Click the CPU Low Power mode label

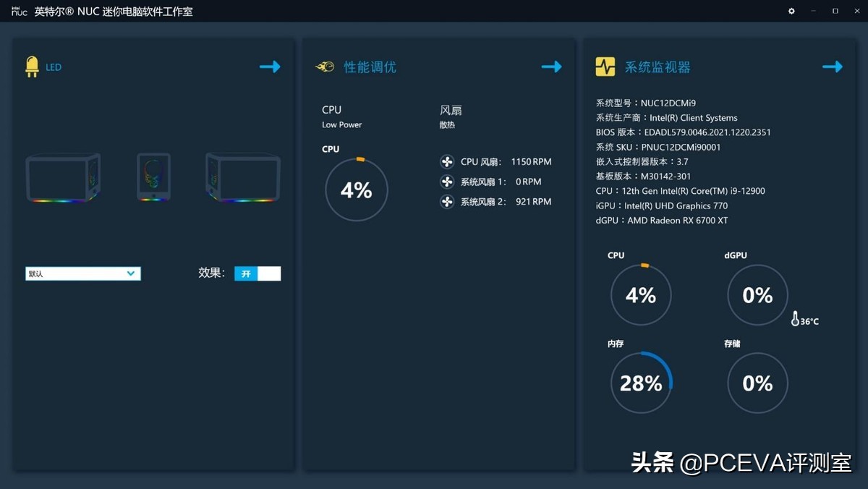click(342, 116)
